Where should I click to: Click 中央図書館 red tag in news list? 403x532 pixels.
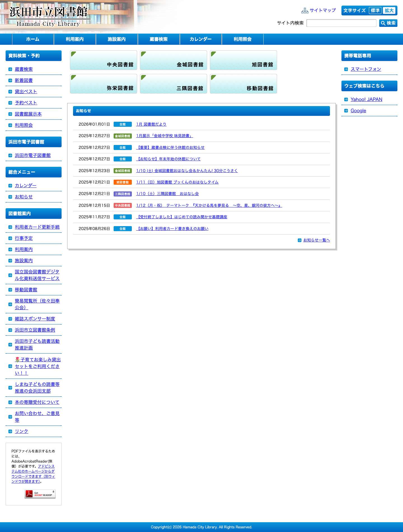pos(123,205)
